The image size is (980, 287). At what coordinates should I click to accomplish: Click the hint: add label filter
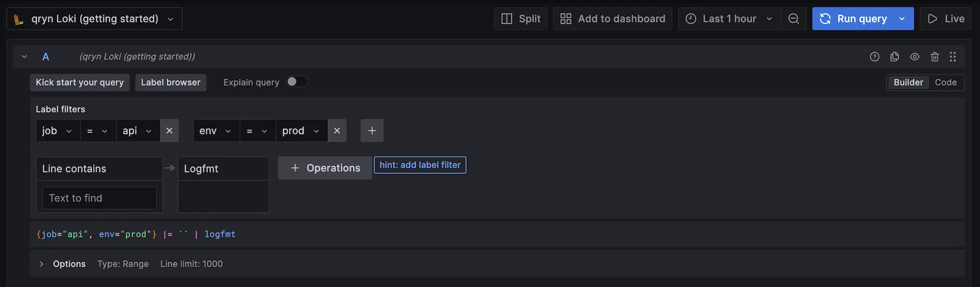[x=420, y=165]
